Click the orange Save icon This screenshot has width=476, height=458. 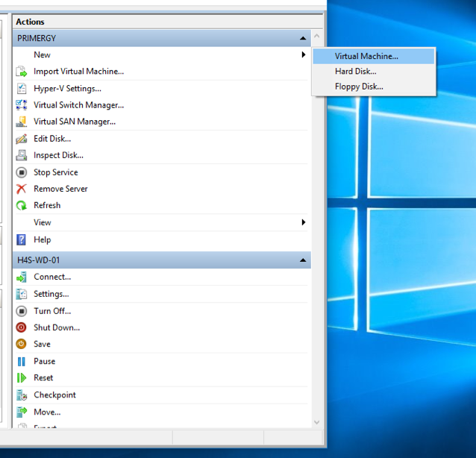click(x=21, y=344)
